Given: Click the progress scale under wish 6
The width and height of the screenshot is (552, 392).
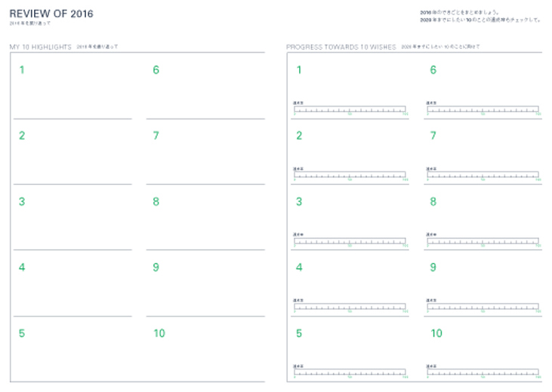Looking at the screenshot, I should pyautogui.click(x=483, y=110).
